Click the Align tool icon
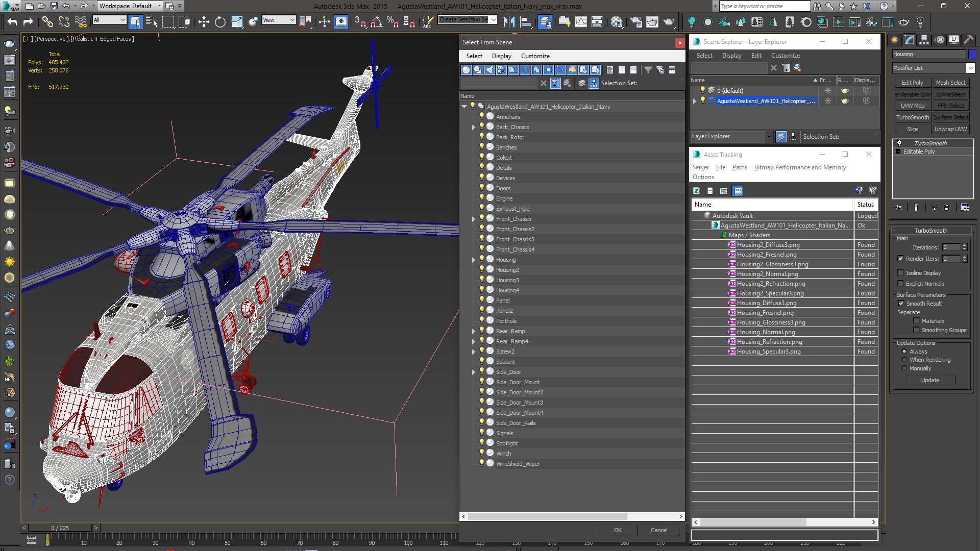This screenshot has height=551, width=980. (525, 21)
